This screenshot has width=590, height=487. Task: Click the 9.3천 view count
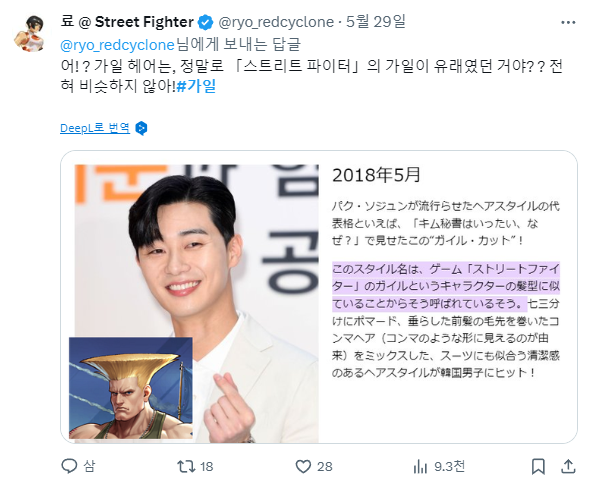(x=449, y=467)
